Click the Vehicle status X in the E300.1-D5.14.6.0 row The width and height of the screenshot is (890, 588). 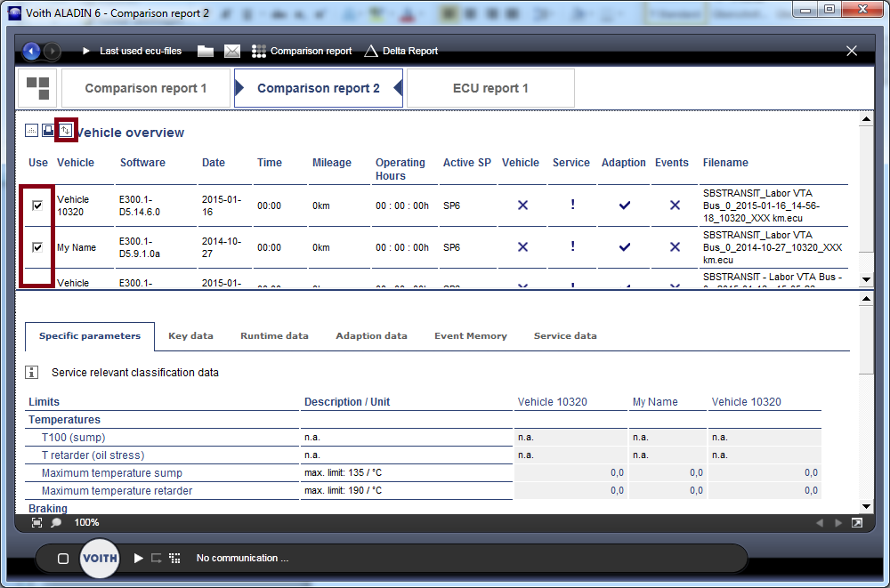click(x=522, y=205)
